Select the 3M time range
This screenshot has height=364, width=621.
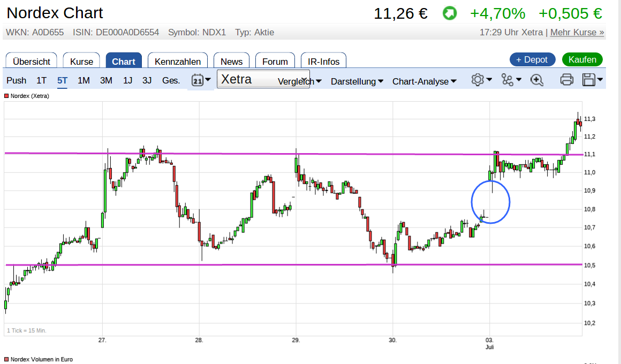(106, 80)
